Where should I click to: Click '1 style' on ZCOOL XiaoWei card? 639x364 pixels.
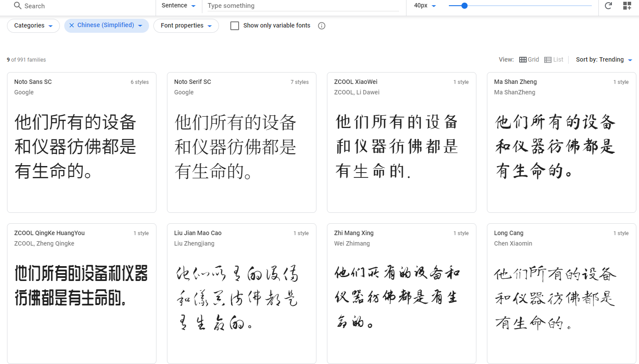click(461, 82)
